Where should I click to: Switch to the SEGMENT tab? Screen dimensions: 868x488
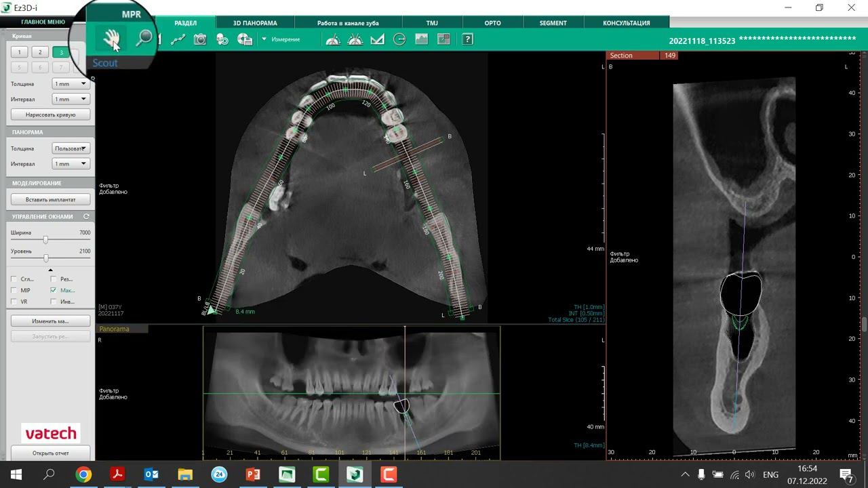(553, 22)
